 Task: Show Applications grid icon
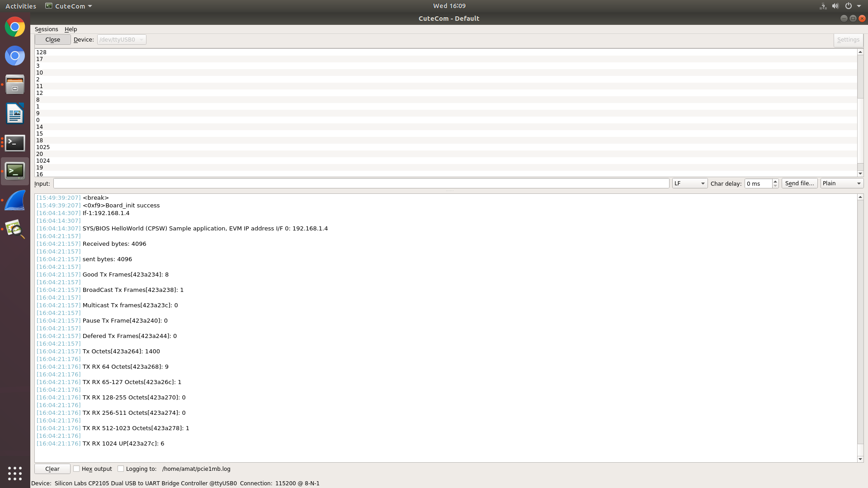(x=15, y=473)
